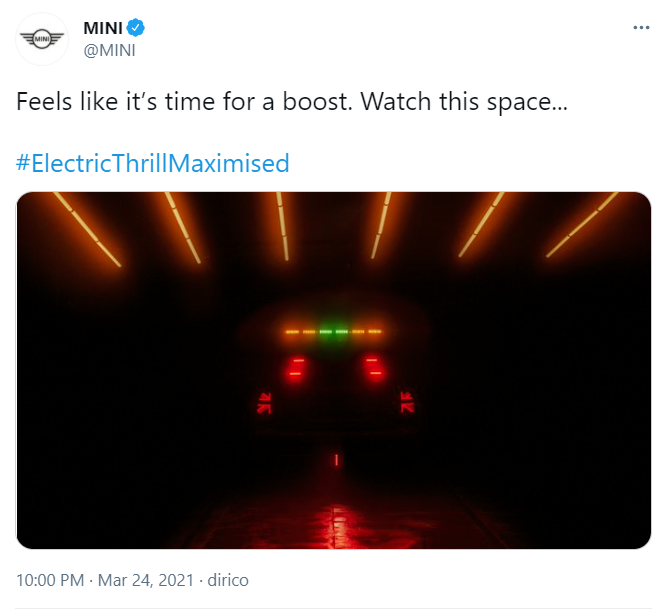Click the leftmost orange ceiling light strip

point(88,229)
